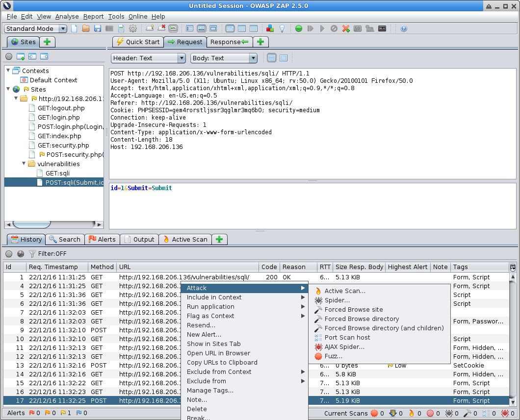Expand the Include in Context submenu
The width and height of the screenshot is (520, 420).
point(245,297)
